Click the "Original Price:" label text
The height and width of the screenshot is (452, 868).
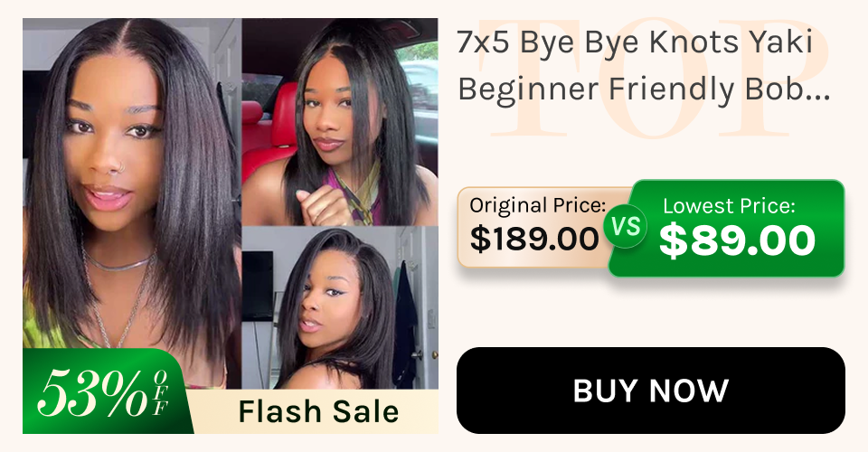[537, 205]
